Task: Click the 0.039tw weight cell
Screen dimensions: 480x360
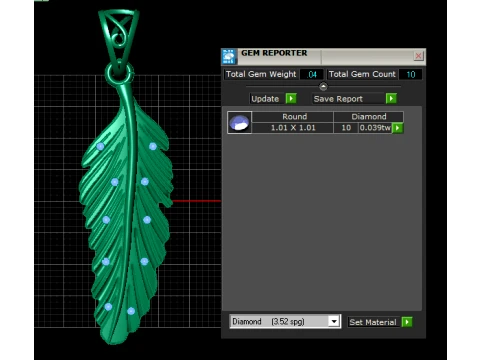Action: click(375, 128)
